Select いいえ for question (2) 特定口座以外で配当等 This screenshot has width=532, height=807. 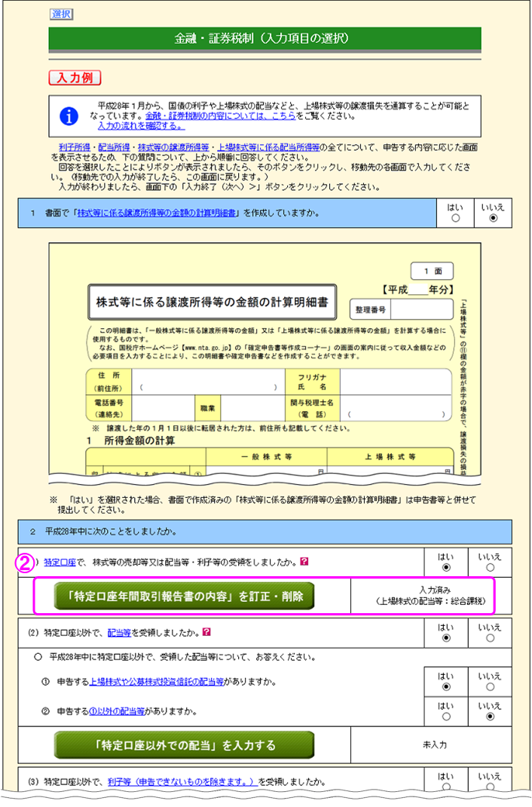pos(490,638)
